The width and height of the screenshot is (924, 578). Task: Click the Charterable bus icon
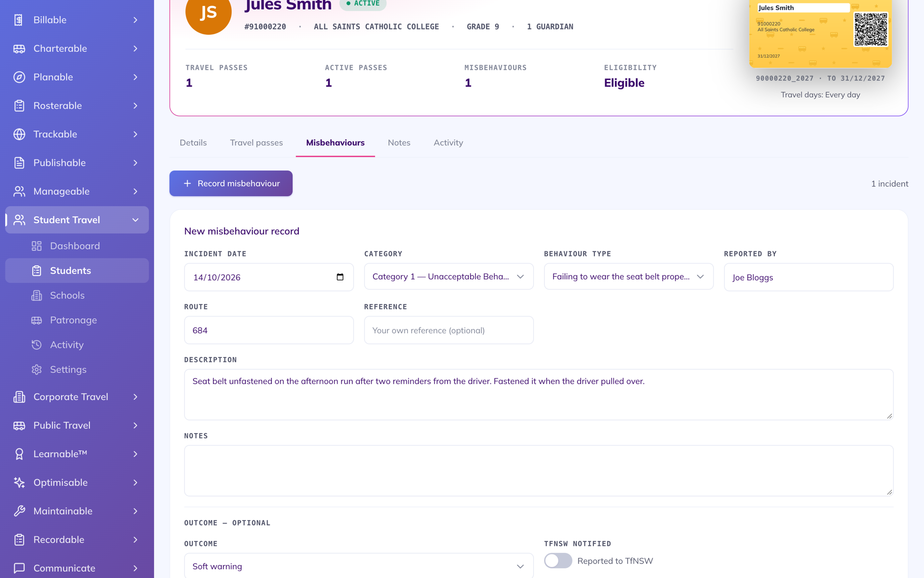[x=19, y=49]
